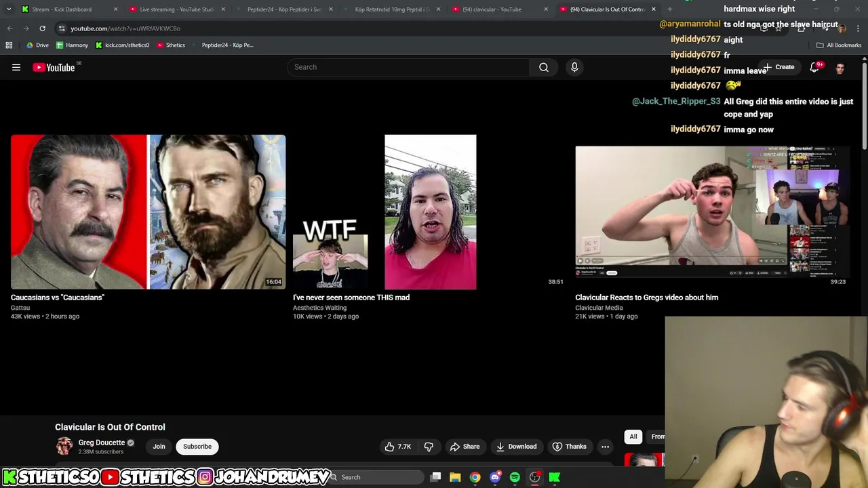Open the Drive bookmark
The image size is (868, 488).
[x=38, y=45]
